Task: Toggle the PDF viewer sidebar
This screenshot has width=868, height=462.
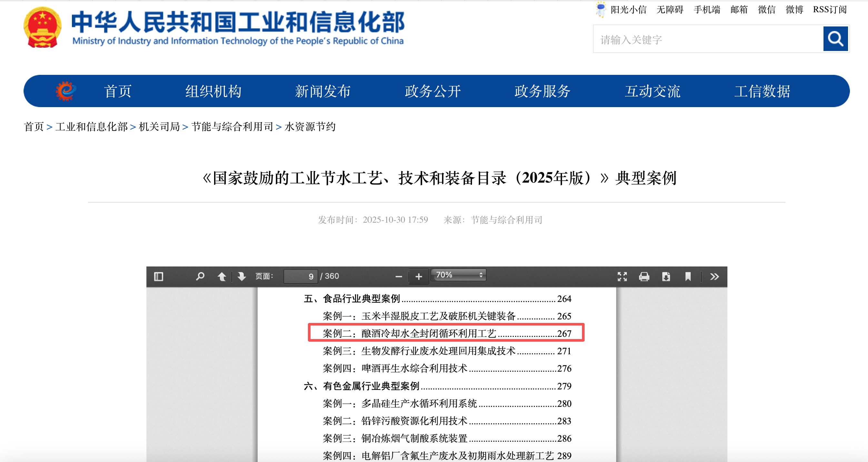Action: pos(158,276)
